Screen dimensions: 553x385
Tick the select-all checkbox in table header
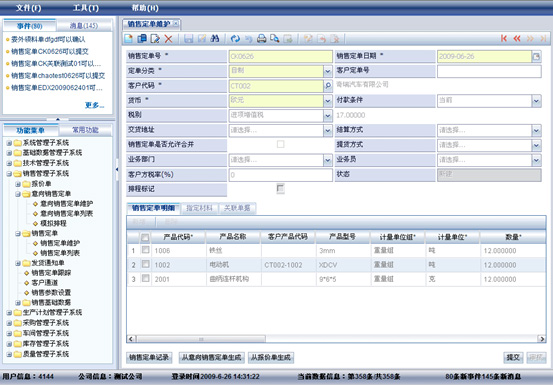pyautogui.click(x=145, y=237)
